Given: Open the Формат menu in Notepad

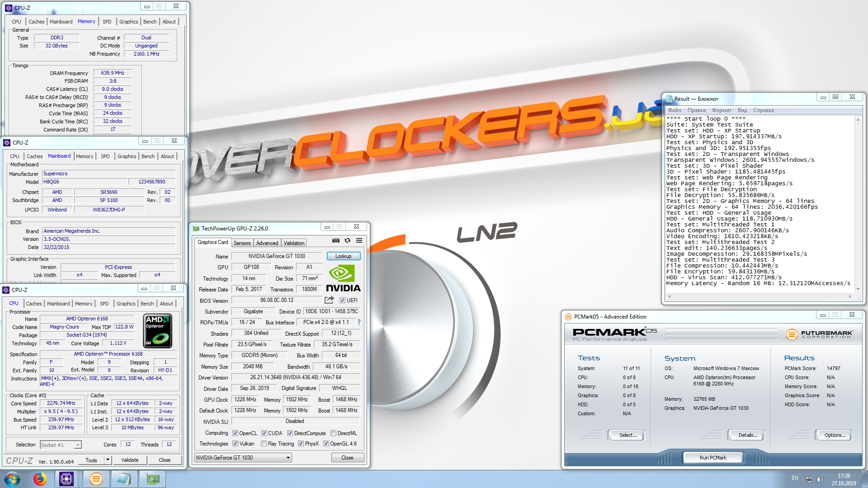Looking at the screenshot, I should click(x=722, y=110).
